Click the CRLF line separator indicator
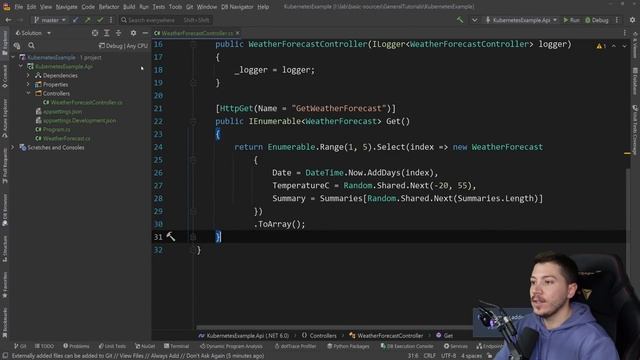The height and width of the screenshot is (360, 640). click(429, 356)
